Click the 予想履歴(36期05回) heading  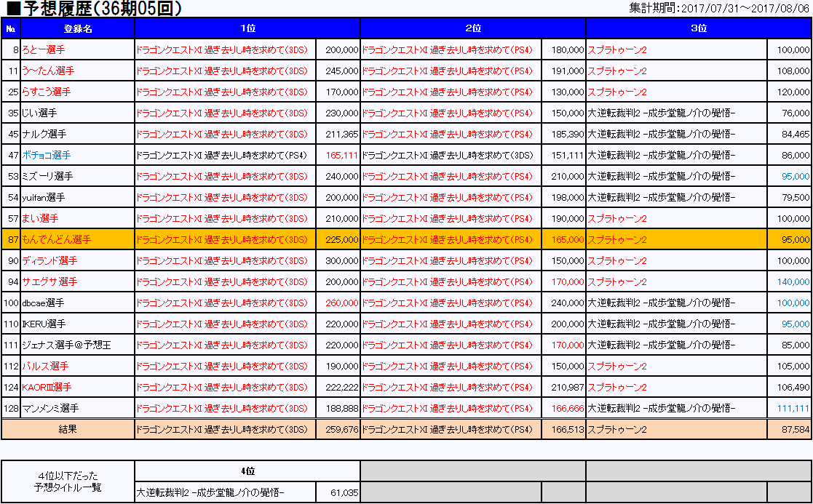coord(94,8)
